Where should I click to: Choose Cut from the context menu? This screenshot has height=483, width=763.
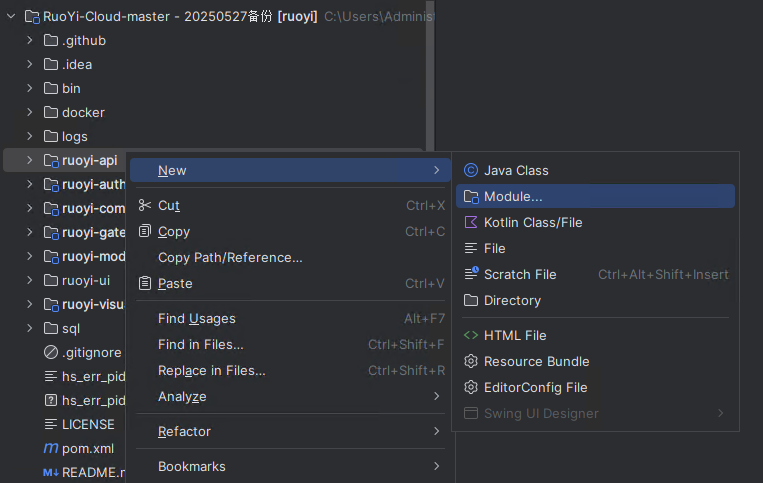pyautogui.click(x=290, y=205)
